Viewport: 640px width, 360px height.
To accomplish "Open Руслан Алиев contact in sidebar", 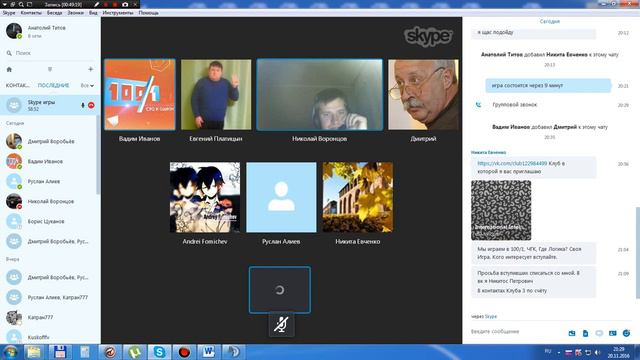I will tap(48, 181).
